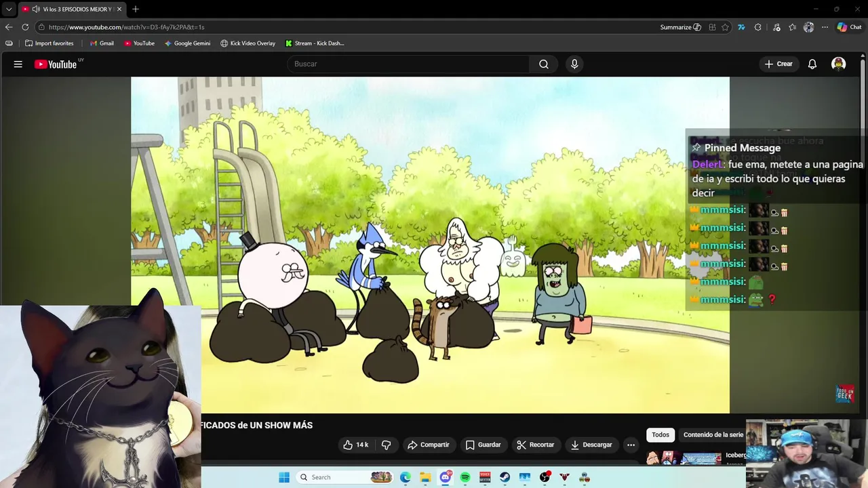This screenshot has height=488, width=868.
Task: Open Steam from taskbar
Action: pos(505,477)
